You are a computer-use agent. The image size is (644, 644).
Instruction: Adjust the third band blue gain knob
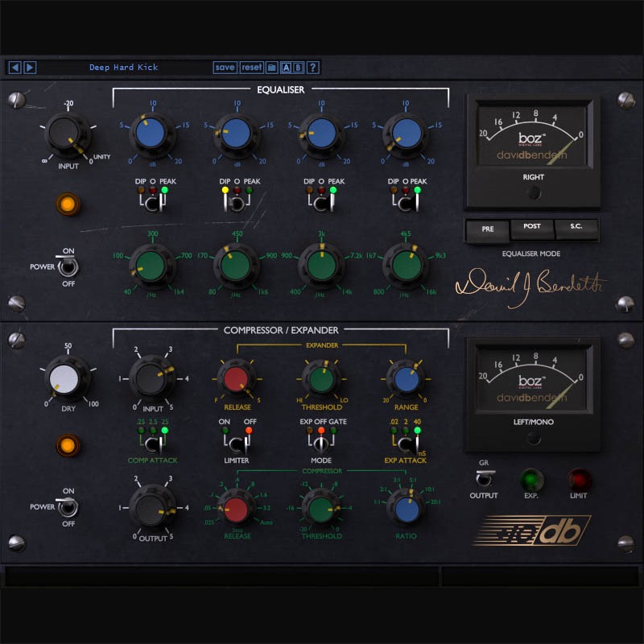pos(321,134)
